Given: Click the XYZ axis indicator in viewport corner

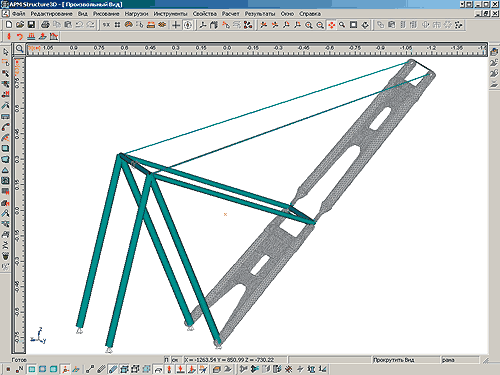Looking at the screenshot, I should pos(38,336).
